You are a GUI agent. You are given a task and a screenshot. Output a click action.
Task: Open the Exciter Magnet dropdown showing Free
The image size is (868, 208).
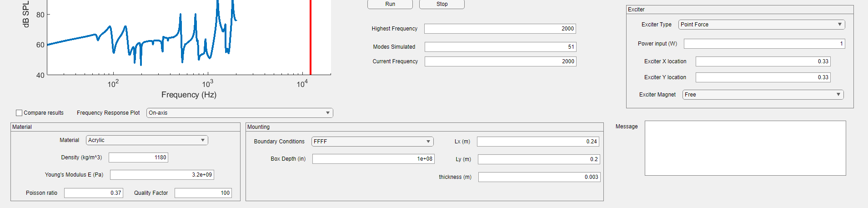(x=763, y=95)
